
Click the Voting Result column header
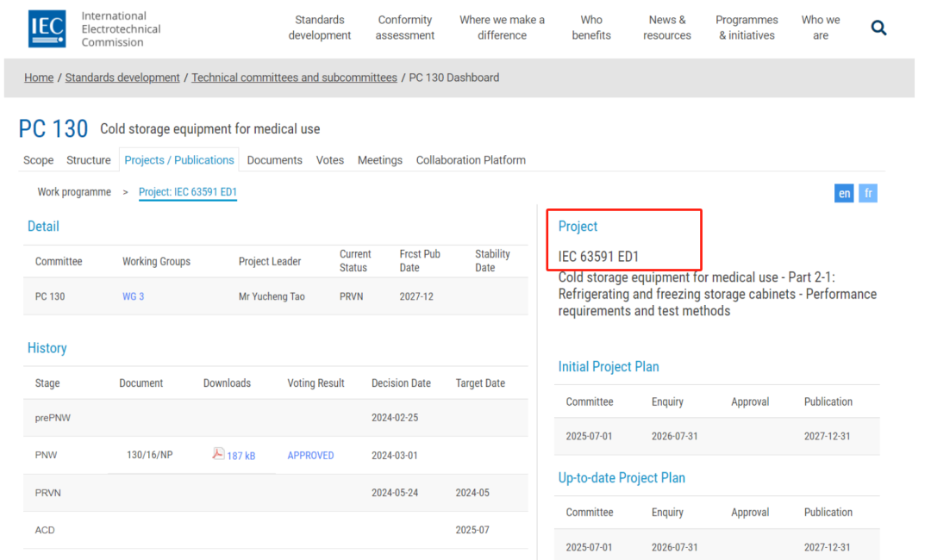[x=316, y=383]
